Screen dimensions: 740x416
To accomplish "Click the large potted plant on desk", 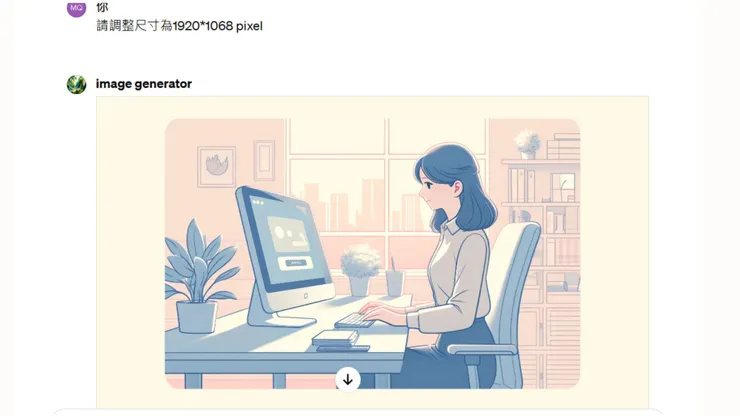I will pos(198,276).
